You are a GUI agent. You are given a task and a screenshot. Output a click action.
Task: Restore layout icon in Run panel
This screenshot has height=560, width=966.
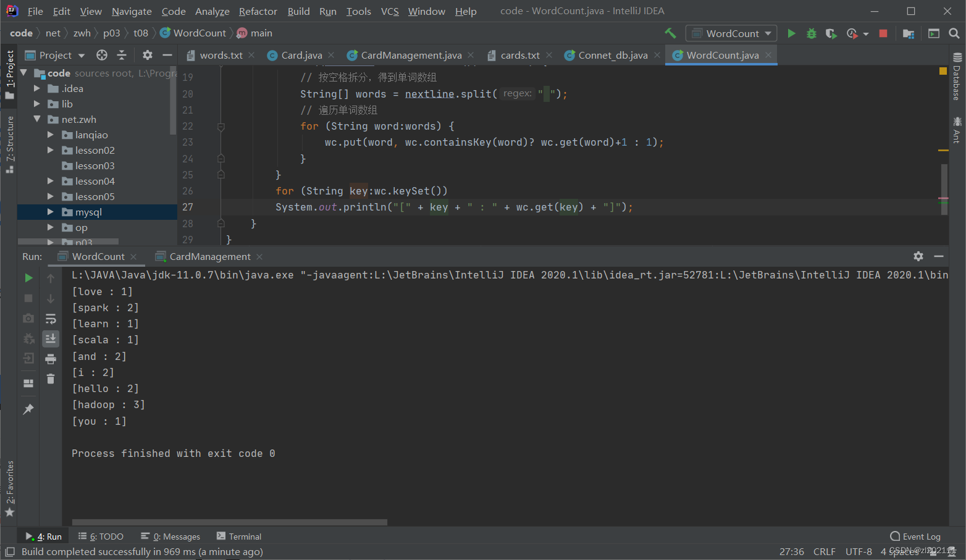pyautogui.click(x=28, y=383)
